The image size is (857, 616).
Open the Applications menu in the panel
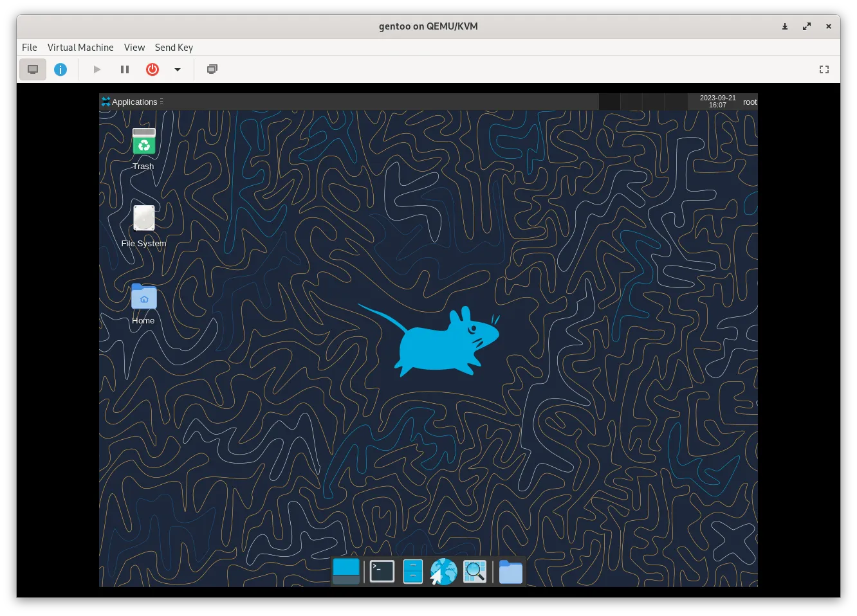pyautogui.click(x=131, y=102)
